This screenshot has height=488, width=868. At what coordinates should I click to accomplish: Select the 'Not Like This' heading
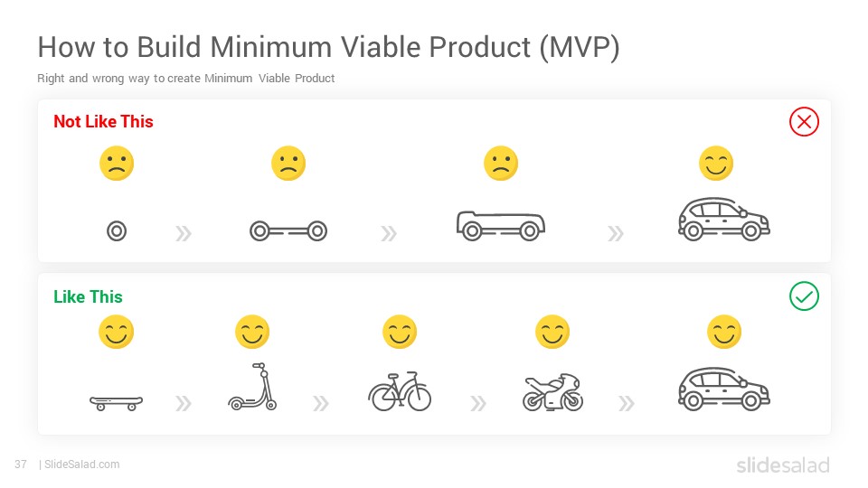pyautogui.click(x=103, y=122)
